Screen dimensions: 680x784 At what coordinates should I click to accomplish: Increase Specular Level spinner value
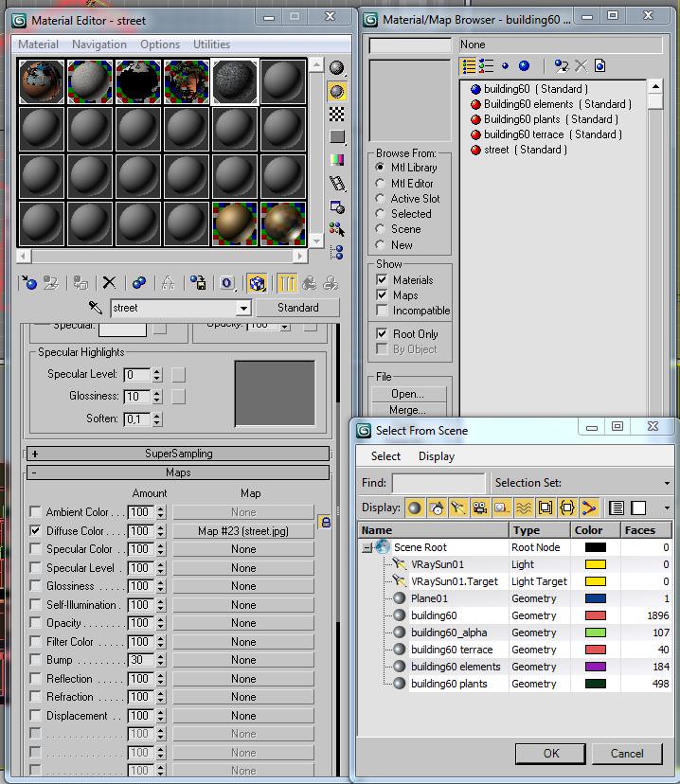[x=157, y=371]
